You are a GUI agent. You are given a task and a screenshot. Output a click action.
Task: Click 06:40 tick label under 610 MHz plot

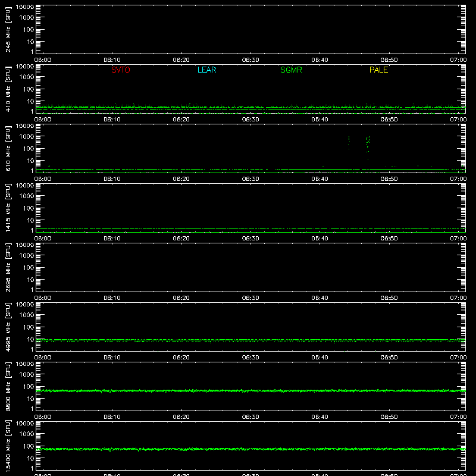tap(320, 179)
